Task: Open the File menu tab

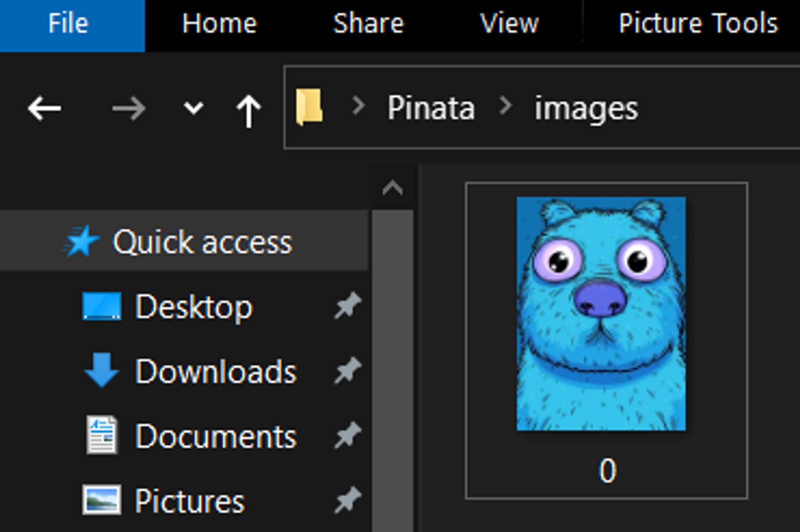Action: [68, 23]
